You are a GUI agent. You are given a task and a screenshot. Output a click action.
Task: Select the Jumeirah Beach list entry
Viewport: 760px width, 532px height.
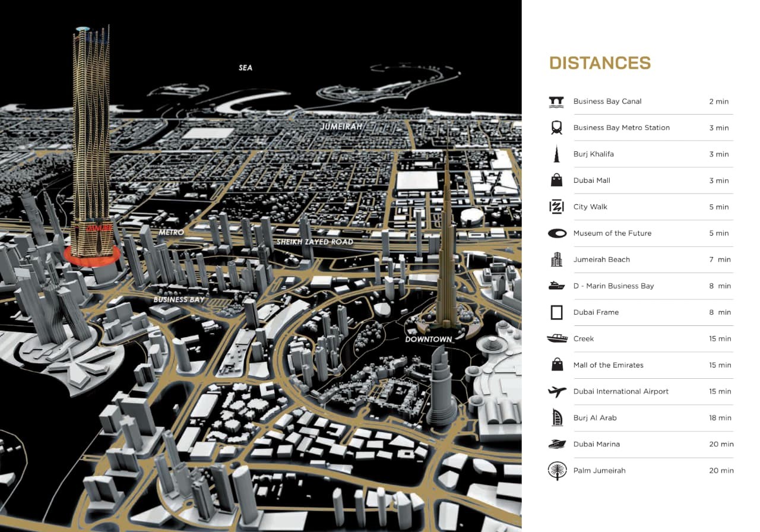pyautogui.click(x=601, y=259)
